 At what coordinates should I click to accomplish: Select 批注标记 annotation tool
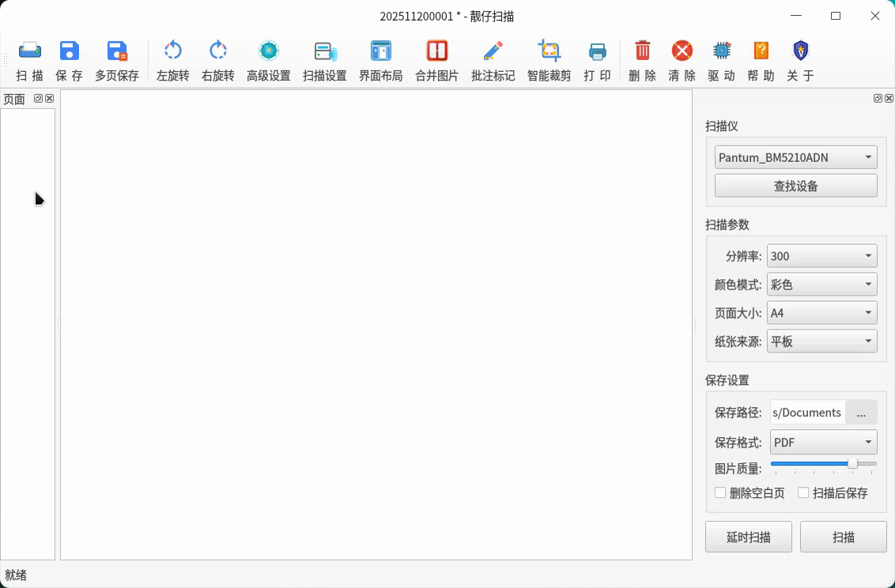coord(493,60)
